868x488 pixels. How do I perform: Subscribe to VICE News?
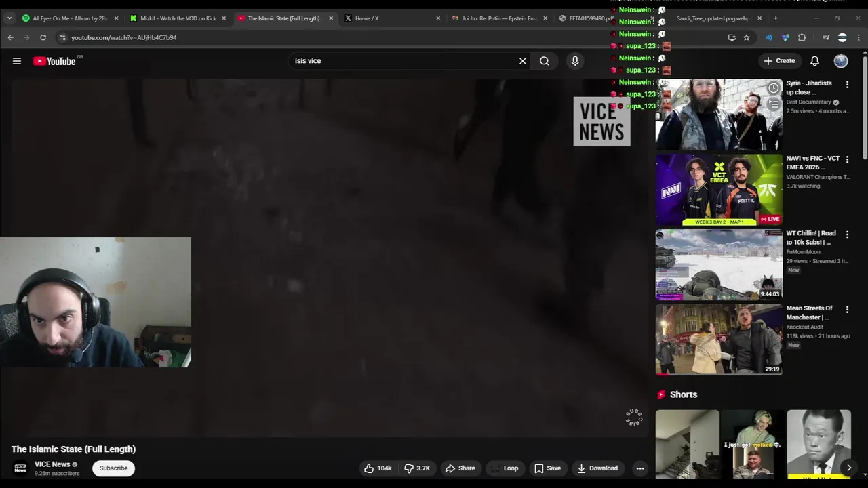(113, 468)
